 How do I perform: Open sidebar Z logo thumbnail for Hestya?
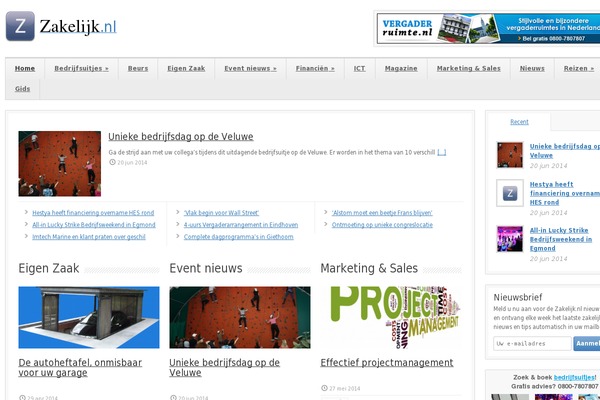click(510, 193)
